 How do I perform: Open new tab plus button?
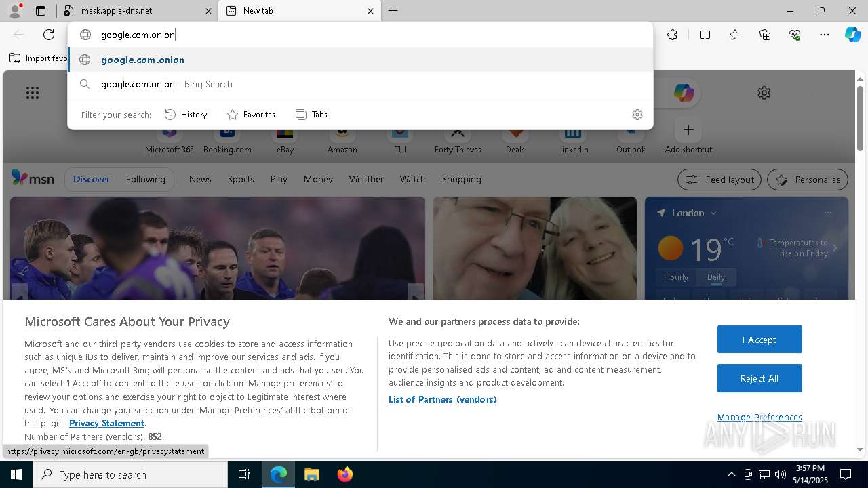(393, 11)
